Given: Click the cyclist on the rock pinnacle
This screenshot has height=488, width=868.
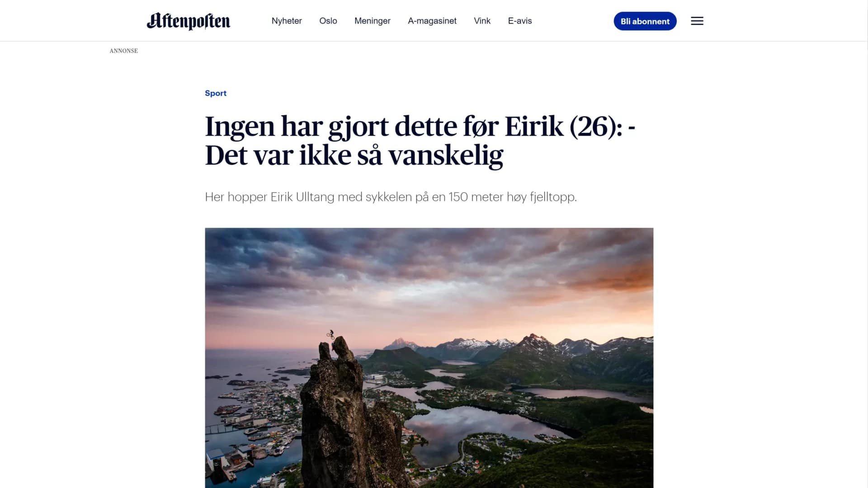Looking at the screenshot, I should click(x=331, y=334).
